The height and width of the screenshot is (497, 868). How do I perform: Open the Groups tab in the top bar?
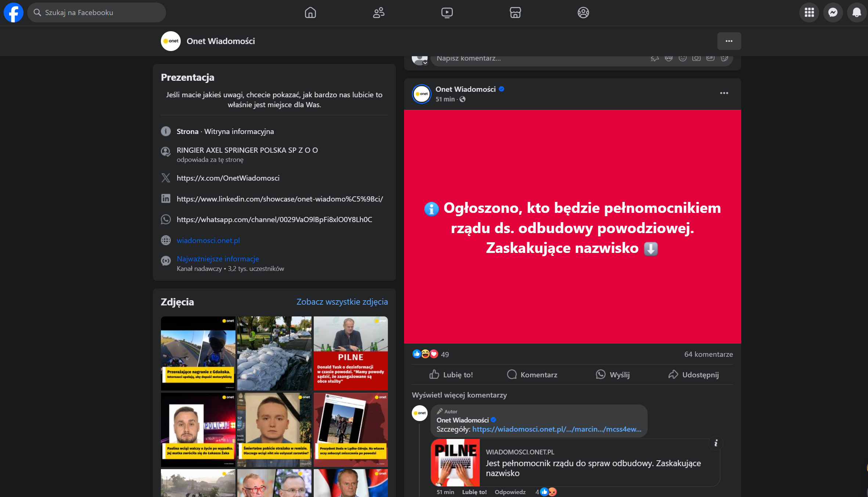click(583, 12)
